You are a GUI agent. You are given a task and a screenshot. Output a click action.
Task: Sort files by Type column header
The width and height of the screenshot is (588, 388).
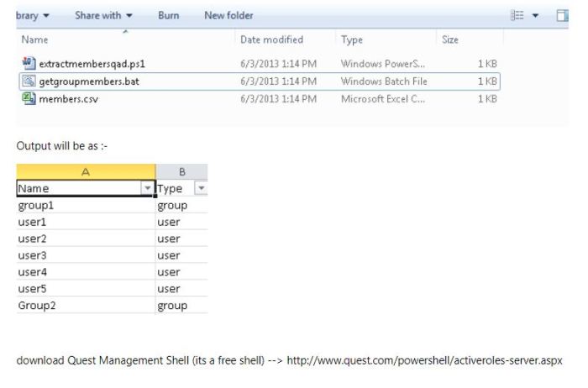351,39
